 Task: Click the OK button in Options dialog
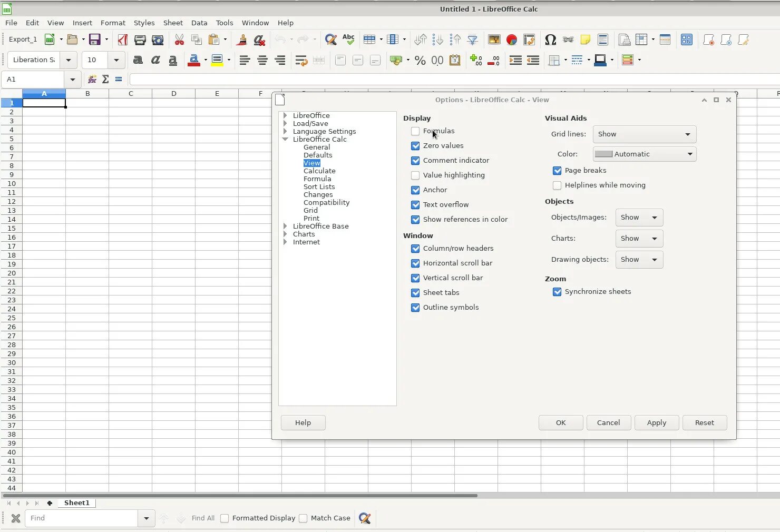click(561, 422)
